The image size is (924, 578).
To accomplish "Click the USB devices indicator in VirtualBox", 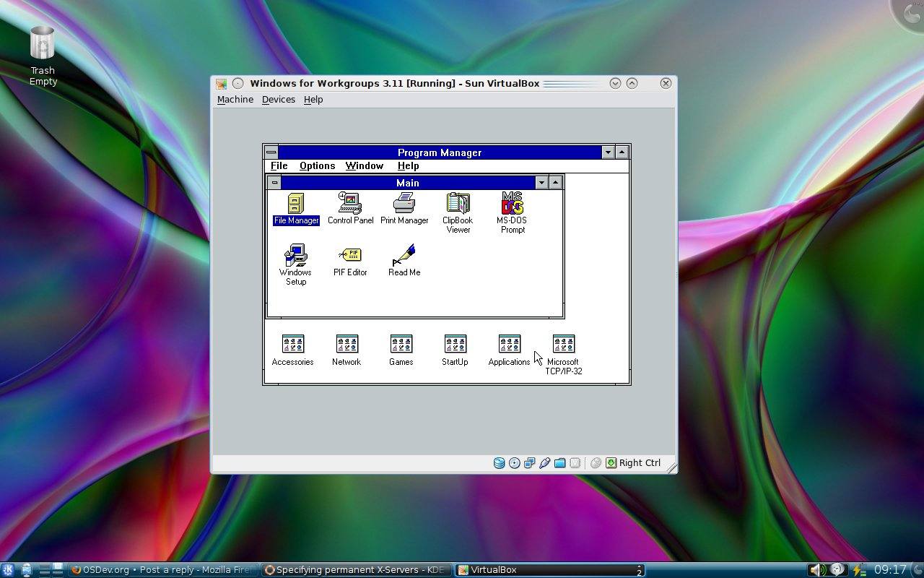I will 544,463.
